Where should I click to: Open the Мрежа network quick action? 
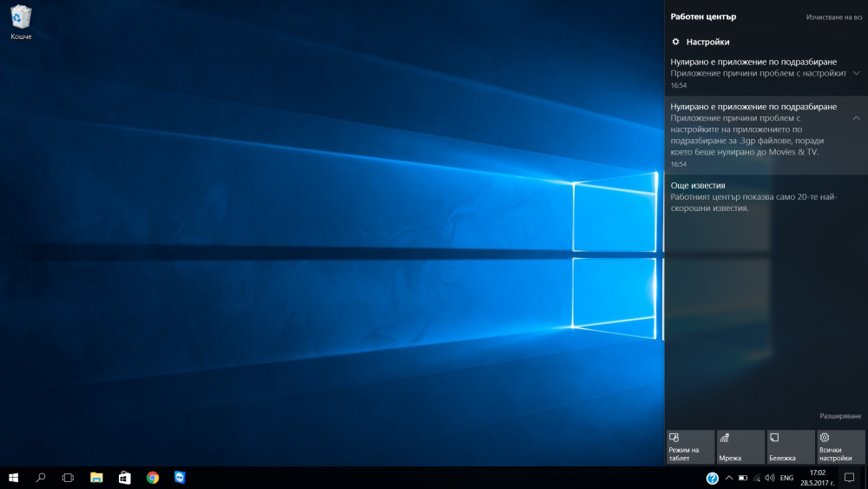click(x=740, y=447)
